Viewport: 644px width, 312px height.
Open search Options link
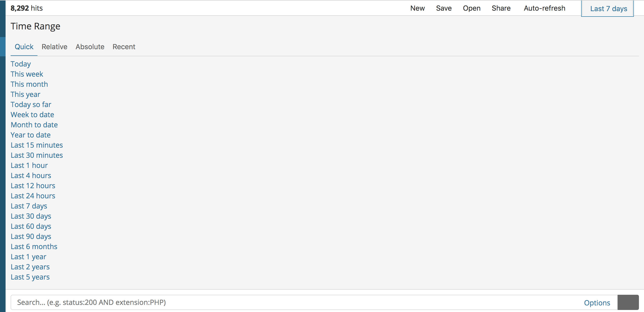pyautogui.click(x=597, y=303)
